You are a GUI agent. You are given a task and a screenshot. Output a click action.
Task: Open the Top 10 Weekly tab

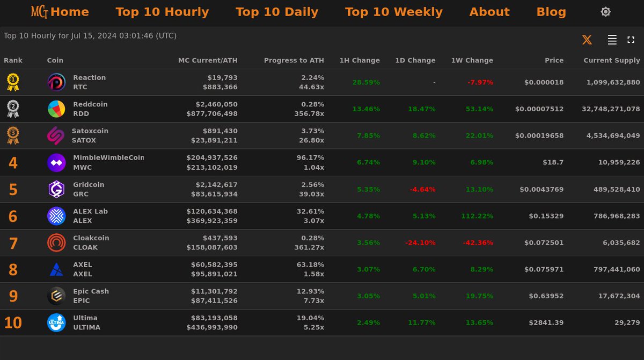click(x=394, y=12)
